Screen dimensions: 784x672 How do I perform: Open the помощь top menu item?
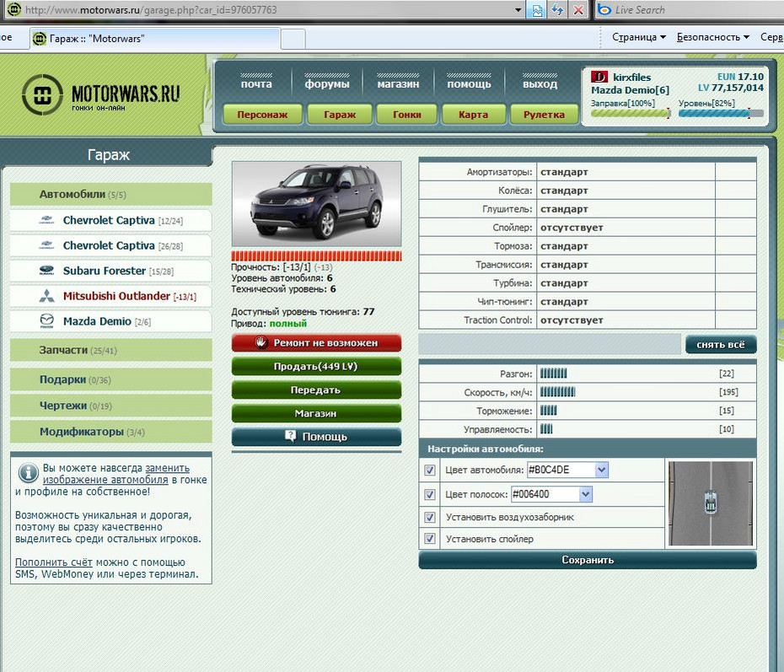[x=469, y=83]
